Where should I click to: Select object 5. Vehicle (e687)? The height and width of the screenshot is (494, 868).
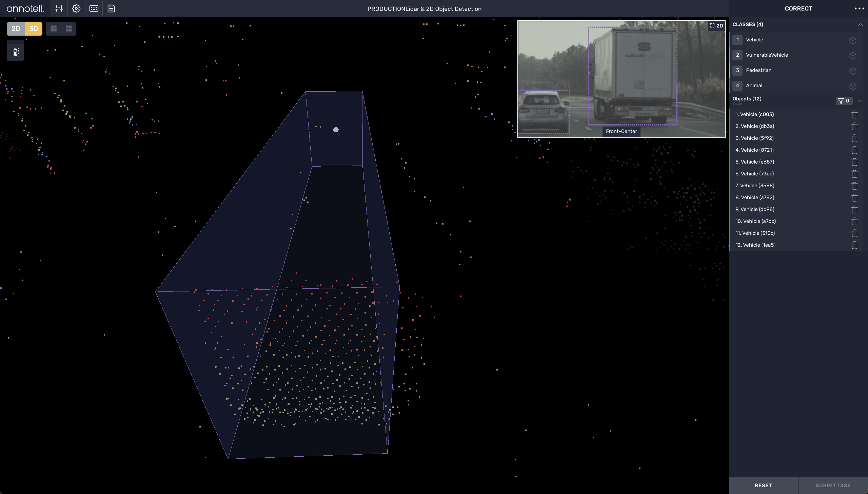(796, 162)
